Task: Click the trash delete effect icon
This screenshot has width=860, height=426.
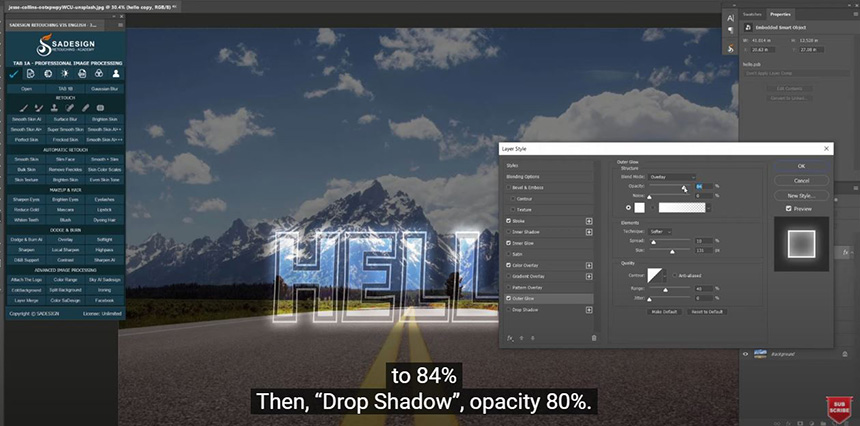Action: [x=593, y=338]
